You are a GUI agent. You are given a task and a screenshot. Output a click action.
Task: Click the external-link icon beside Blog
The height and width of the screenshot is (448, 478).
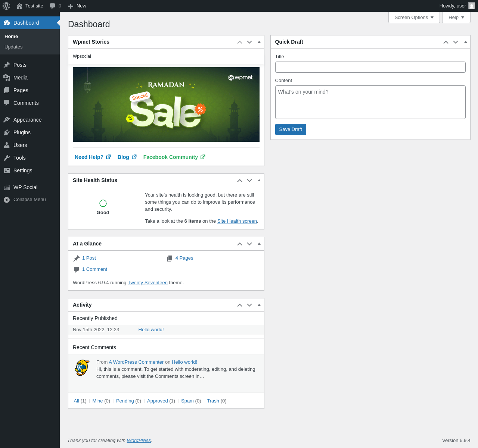point(134,157)
